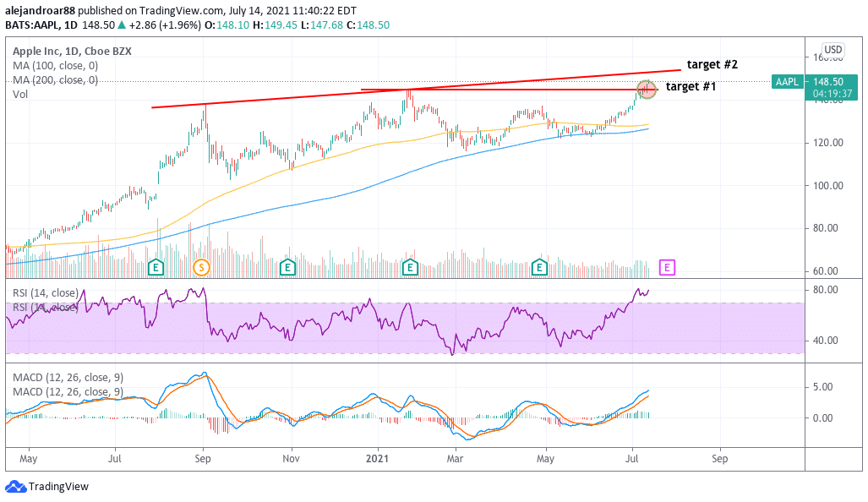This screenshot has width=868, height=502.
Task: Click the earnings marker near November 2020
Action: (x=287, y=268)
